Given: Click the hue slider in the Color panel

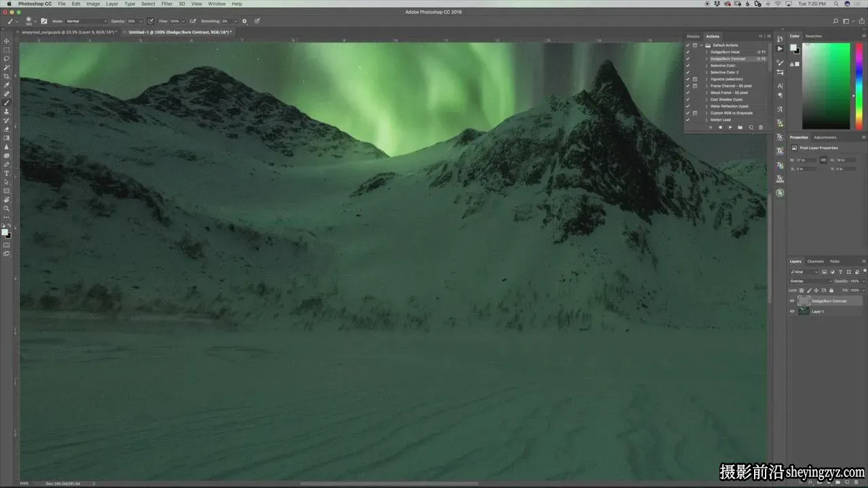Looking at the screenshot, I should 859,86.
